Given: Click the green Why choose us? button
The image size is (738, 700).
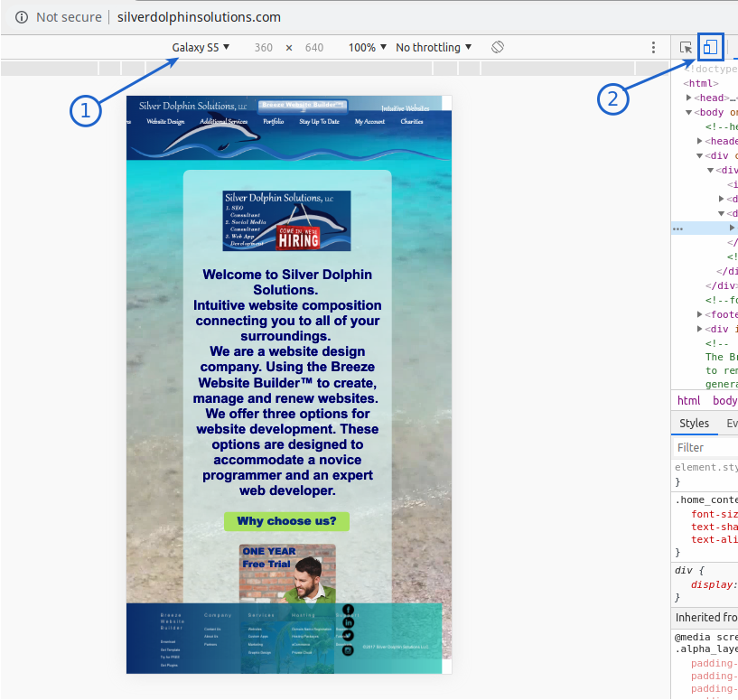Looking at the screenshot, I should (286, 521).
